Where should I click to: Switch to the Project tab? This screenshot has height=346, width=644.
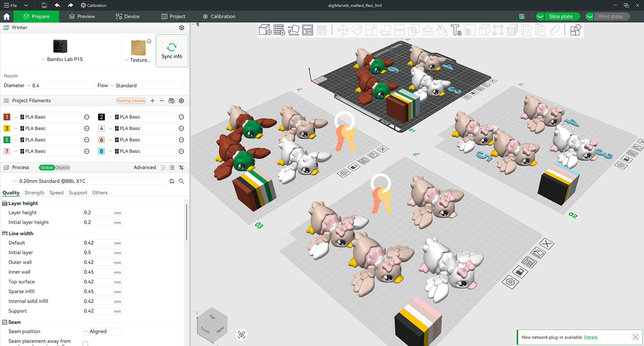point(174,17)
